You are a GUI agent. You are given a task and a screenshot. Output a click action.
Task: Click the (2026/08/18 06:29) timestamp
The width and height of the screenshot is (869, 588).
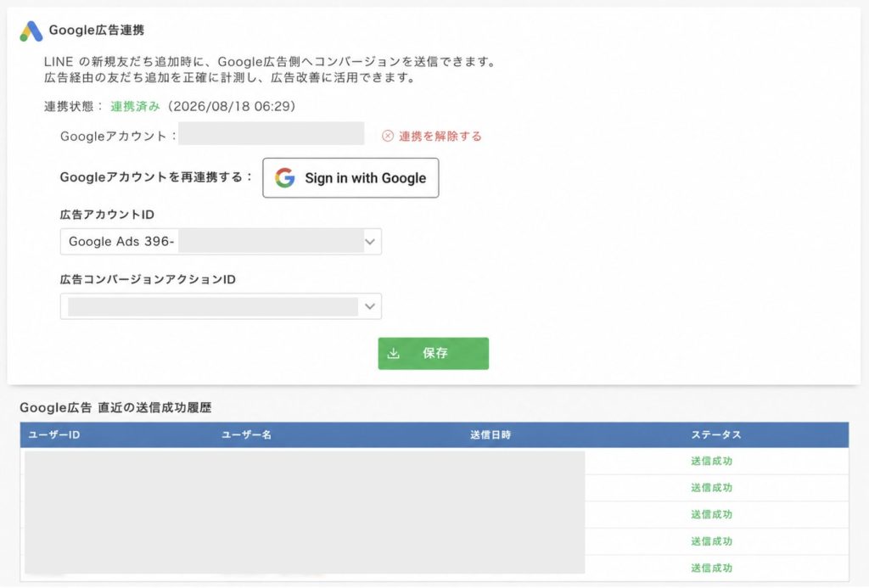click(x=232, y=106)
